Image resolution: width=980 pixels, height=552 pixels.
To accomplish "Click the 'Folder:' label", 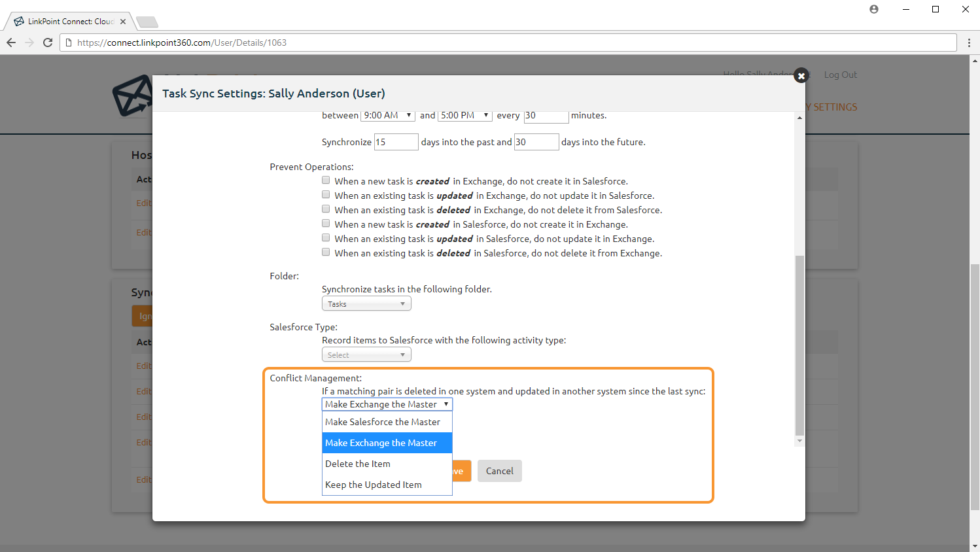I will (284, 276).
